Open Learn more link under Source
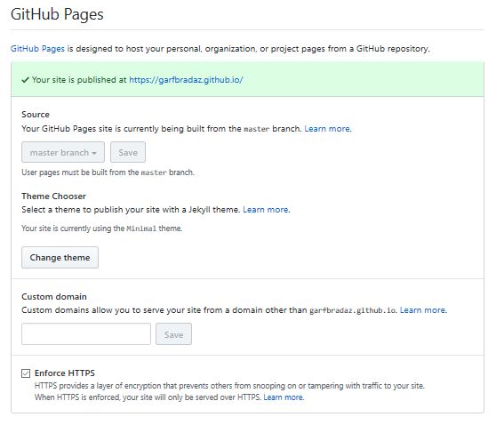This screenshot has width=504, height=425. pyautogui.click(x=327, y=129)
